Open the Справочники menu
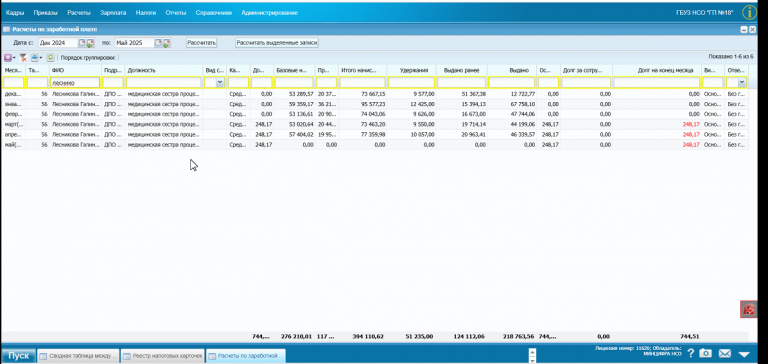Viewport: 768px width, 364px height. pyautogui.click(x=214, y=13)
